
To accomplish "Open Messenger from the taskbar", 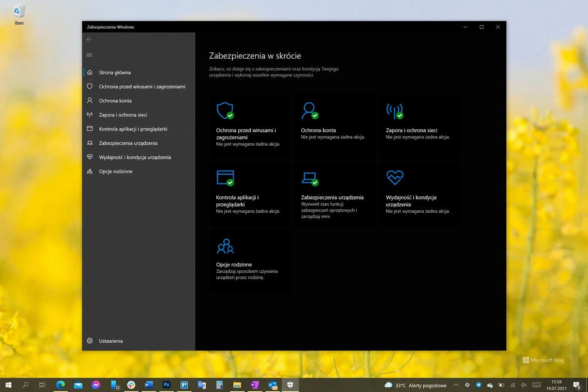I will pos(96,385).
